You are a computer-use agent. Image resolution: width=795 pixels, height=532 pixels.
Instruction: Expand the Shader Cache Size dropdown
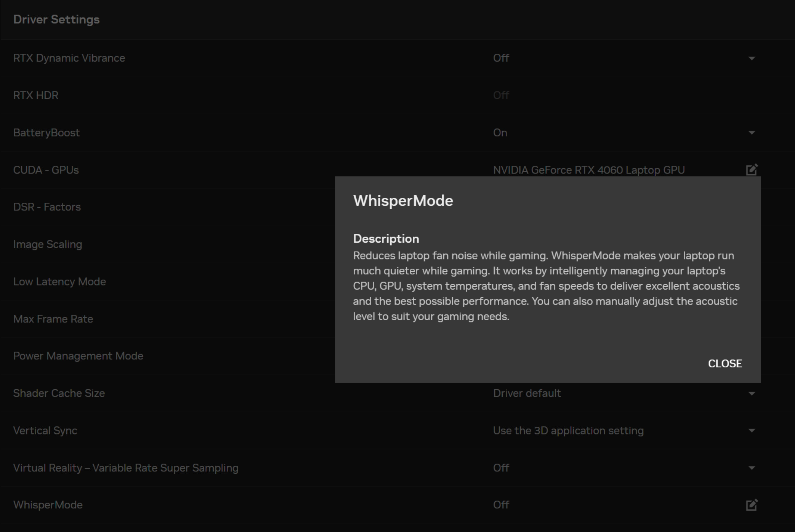coord(751,393)
